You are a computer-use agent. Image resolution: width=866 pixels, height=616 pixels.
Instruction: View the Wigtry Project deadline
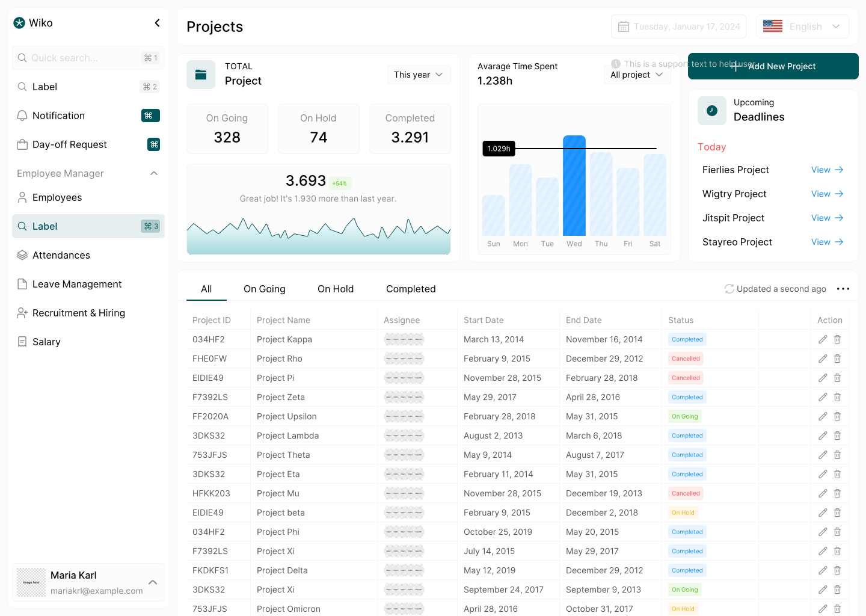tap(828, 194)
